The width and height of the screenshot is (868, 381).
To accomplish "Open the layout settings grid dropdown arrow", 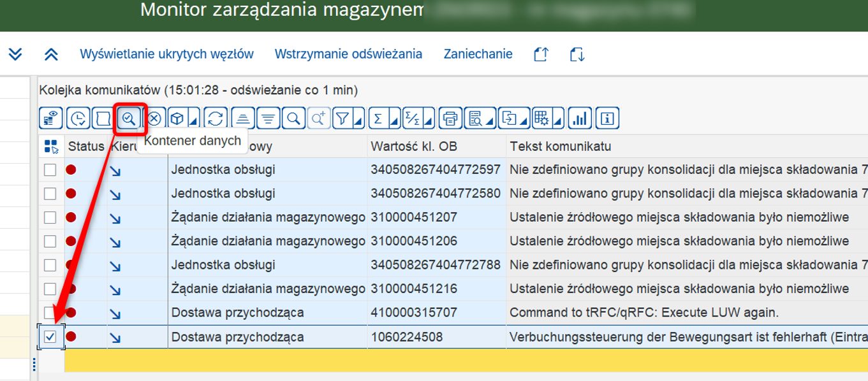I will 558,120.
